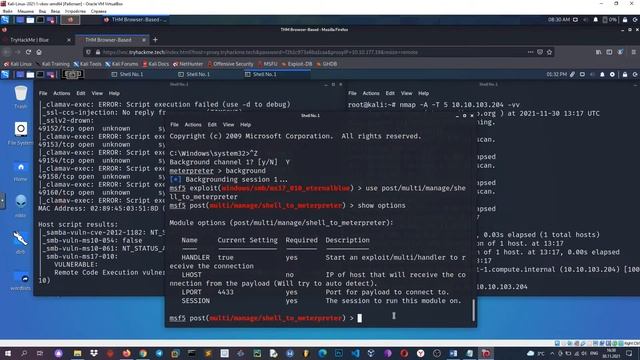This screenshot has height=360, width=640.
Task: Select the THM Browser-Based Firefox tab
Action: [x=108, y=40]
